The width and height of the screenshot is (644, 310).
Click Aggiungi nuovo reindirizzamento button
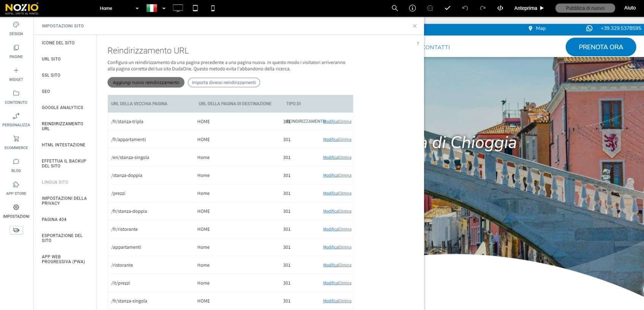[146, 83]
